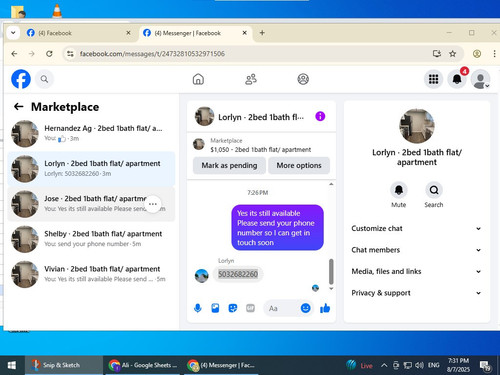Open the Hernandez Ag conversation
The image size is (500, 375).
[91, 134]
